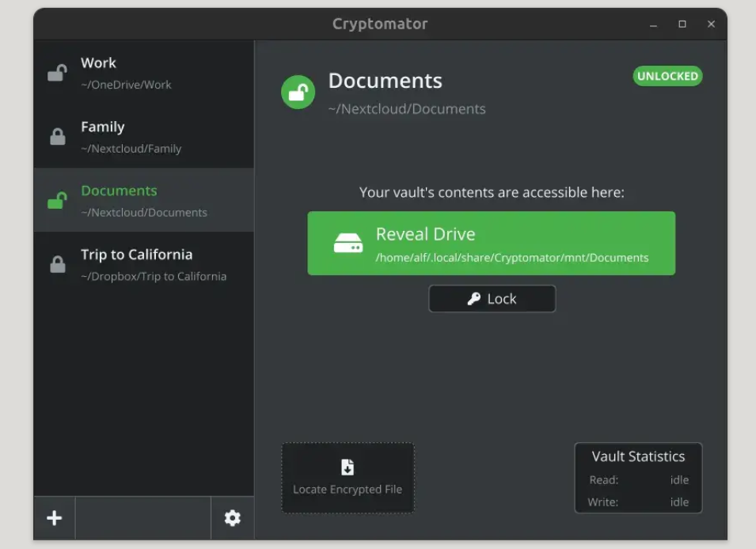Maximize the Cryptomator window
Image resolution: width=756 pixels, height=549 pixels.
coord(682,24)
